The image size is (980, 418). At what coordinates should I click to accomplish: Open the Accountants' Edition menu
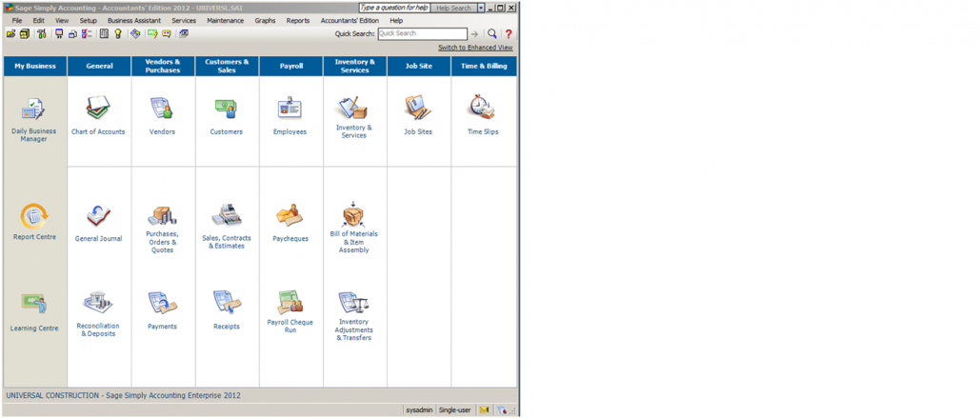(x=350, y=21)
